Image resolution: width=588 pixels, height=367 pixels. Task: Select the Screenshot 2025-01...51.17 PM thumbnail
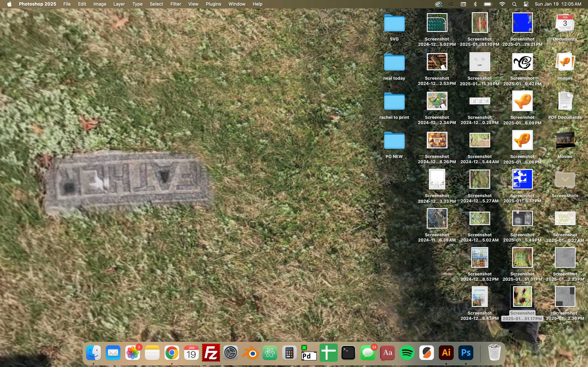point(522,297)
